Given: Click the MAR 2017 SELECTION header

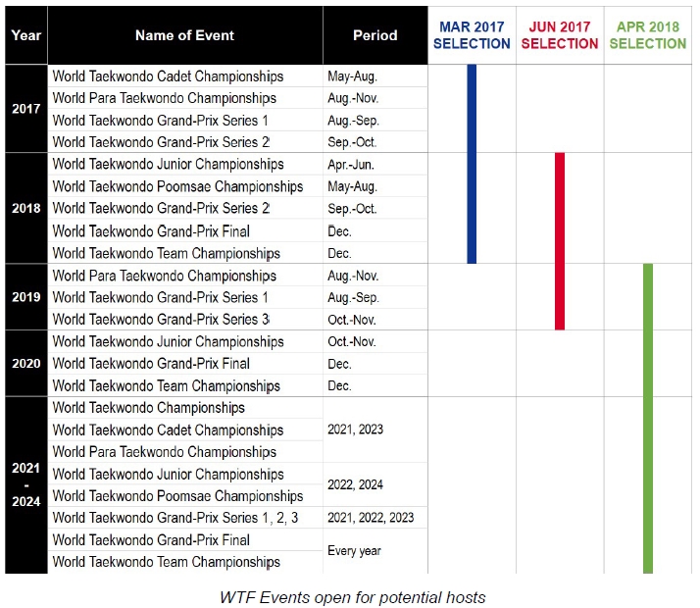Looking at the screenshot, I should click(x=472, y=34).
